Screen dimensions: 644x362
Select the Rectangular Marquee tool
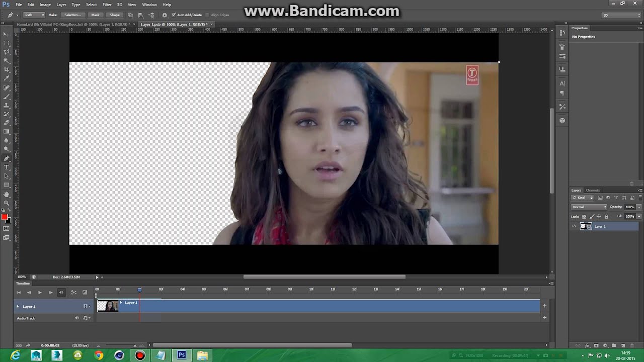pos(7,43)
